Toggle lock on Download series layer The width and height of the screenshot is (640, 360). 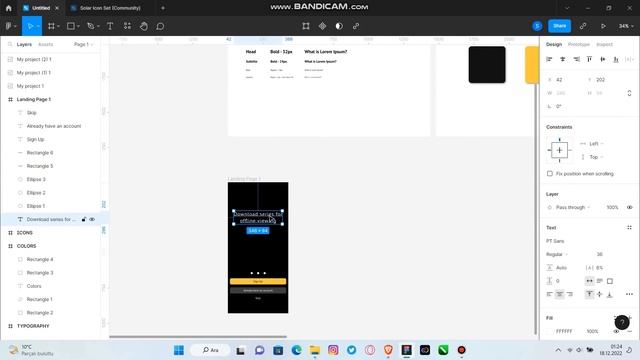coord(84,219)
